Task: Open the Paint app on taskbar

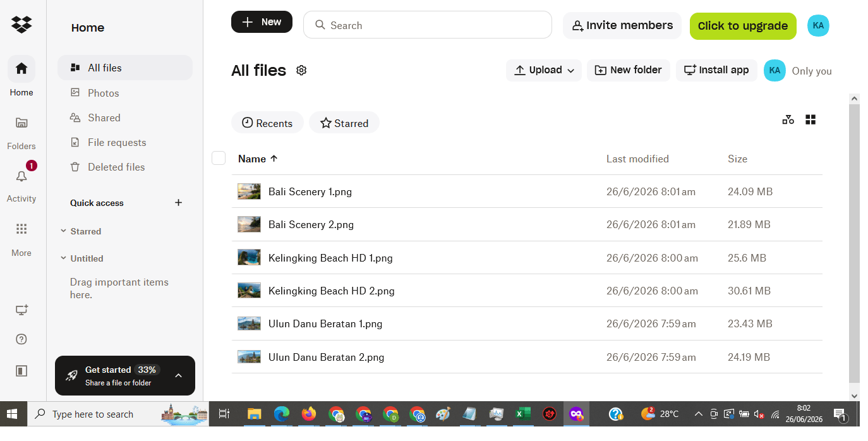Action: (443, 414)
